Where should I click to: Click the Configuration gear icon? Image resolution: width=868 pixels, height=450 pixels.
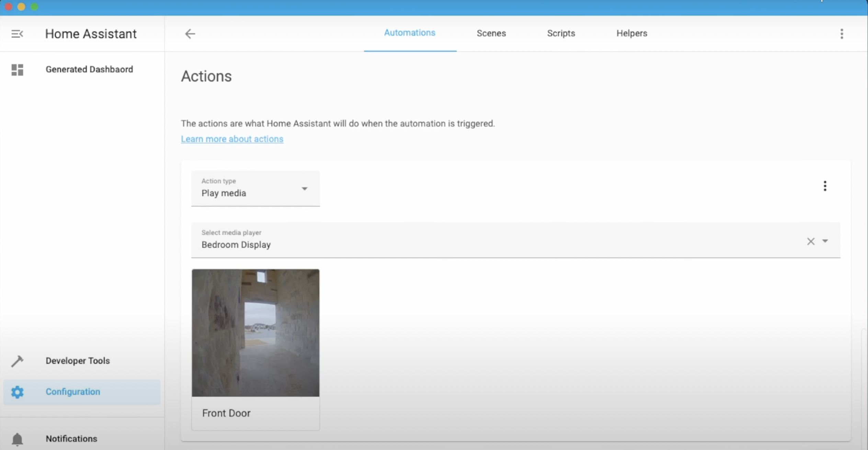[x=16, y=392]
